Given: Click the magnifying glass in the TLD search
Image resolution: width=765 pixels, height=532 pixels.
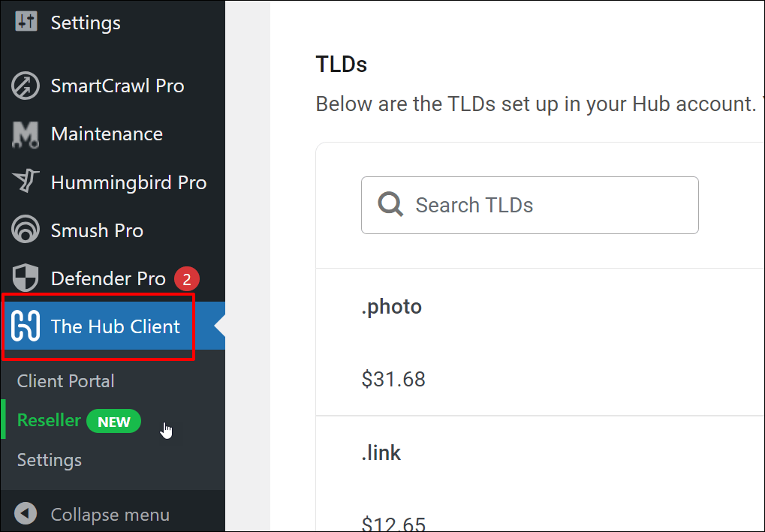Looking at the screenshot, I should (390, 203).
